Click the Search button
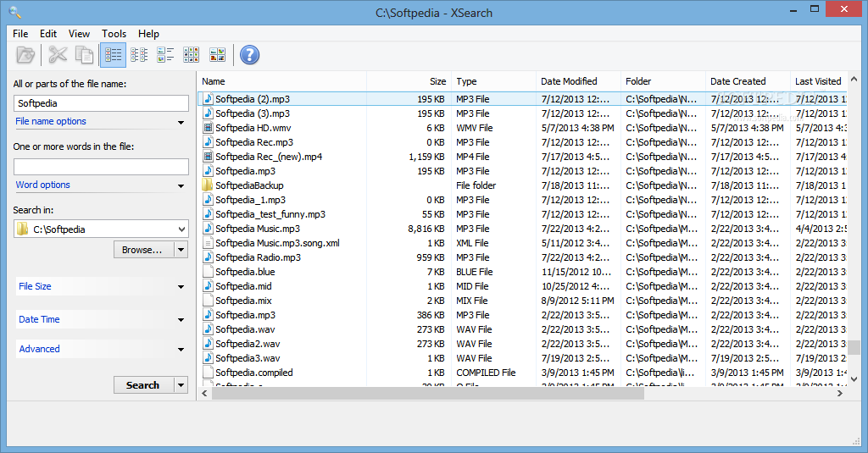 144,385
